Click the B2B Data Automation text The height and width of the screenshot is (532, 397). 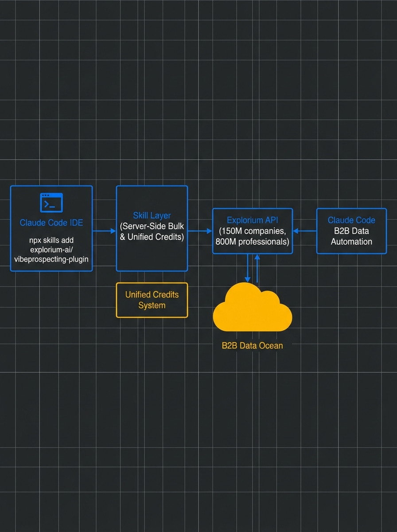(x=351, y=236)
